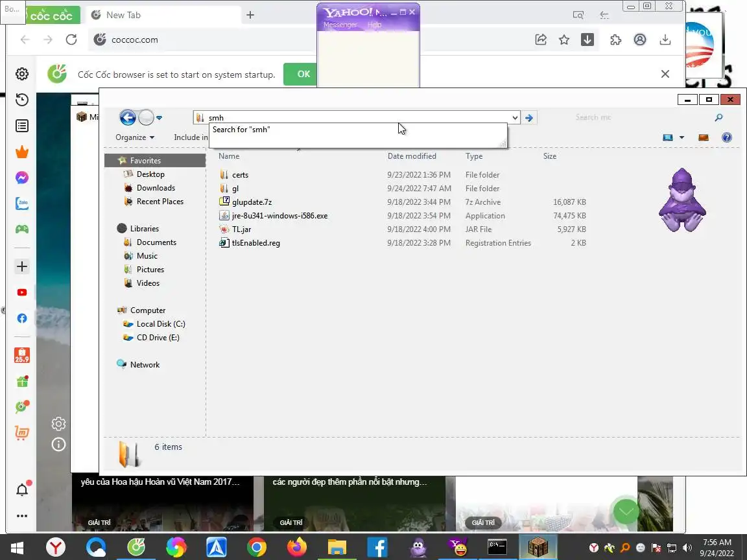Screen dimensions: 747x560
Task: Open games controller icon in sidebar
Action: tap(22, 229)
